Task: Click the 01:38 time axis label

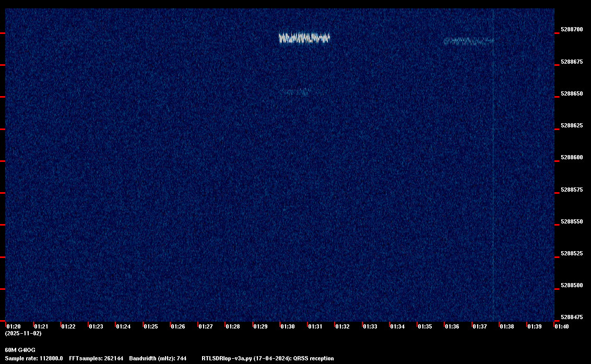Action: [507, 326]
